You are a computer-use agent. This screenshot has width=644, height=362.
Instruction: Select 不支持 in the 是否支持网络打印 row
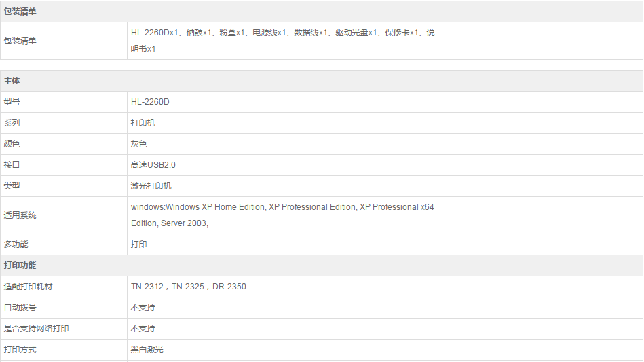point(143,329)
